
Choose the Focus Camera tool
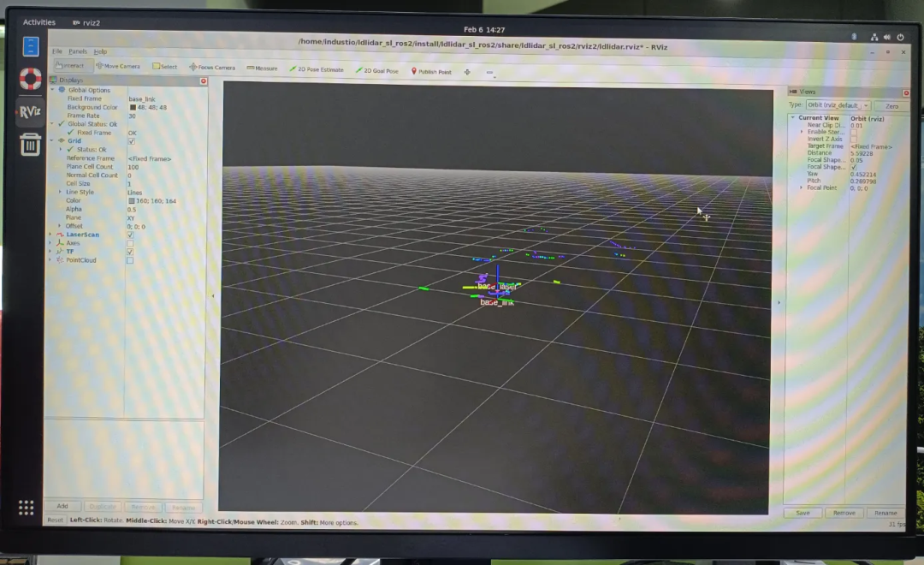coord(212,68)
